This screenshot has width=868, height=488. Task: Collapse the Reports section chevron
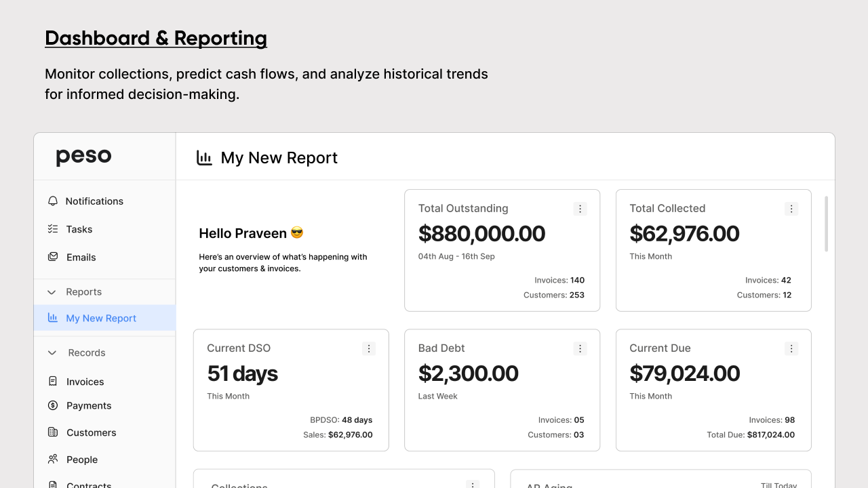click(x=52, y=292)
